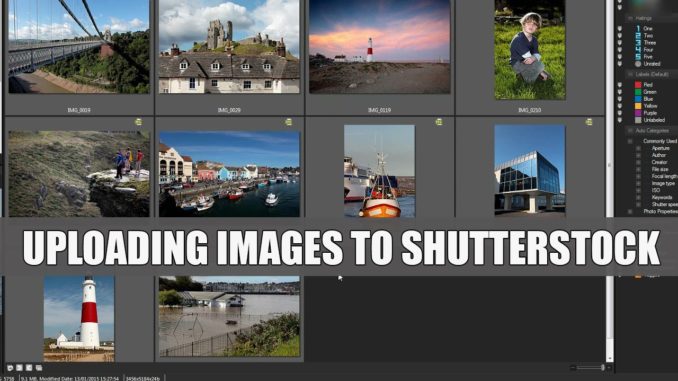The image size is (678, 381).
Task: Click the tag icon above the harbour photo
Action: coord(288,122)
